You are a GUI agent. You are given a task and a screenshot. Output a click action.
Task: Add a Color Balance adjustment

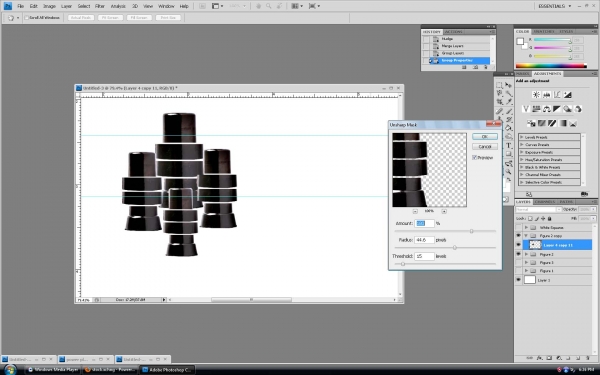point(546,109)
